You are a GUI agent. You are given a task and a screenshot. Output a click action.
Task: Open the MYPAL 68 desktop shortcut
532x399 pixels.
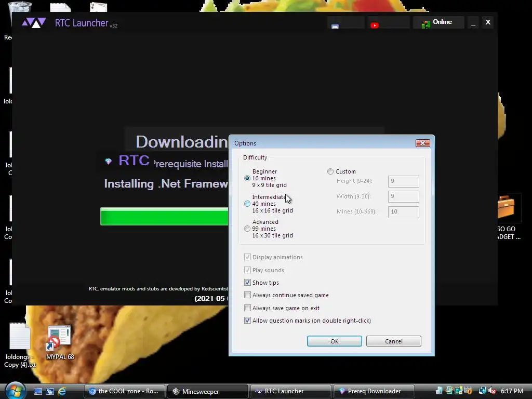click(x=60, y=343)
